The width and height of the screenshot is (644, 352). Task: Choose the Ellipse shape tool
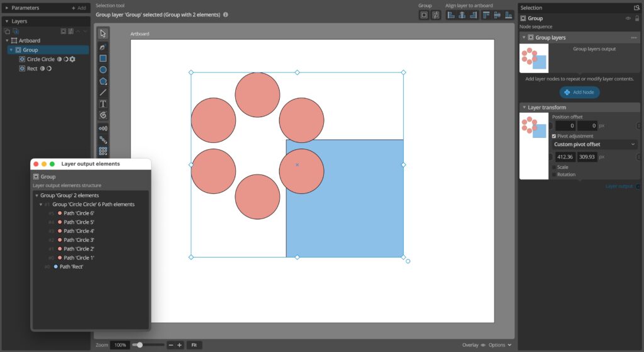[103, 70]
